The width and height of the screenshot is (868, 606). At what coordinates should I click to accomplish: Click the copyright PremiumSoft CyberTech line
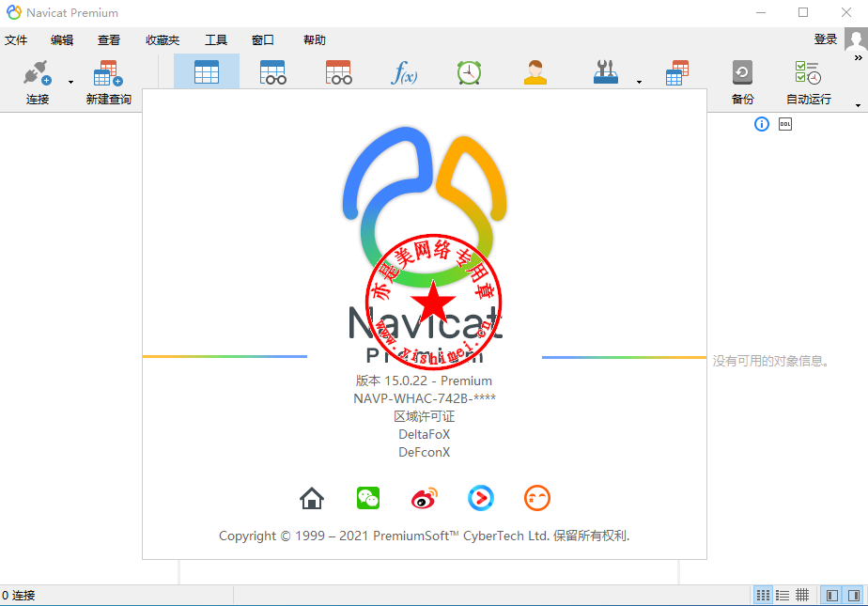[424, 536]
